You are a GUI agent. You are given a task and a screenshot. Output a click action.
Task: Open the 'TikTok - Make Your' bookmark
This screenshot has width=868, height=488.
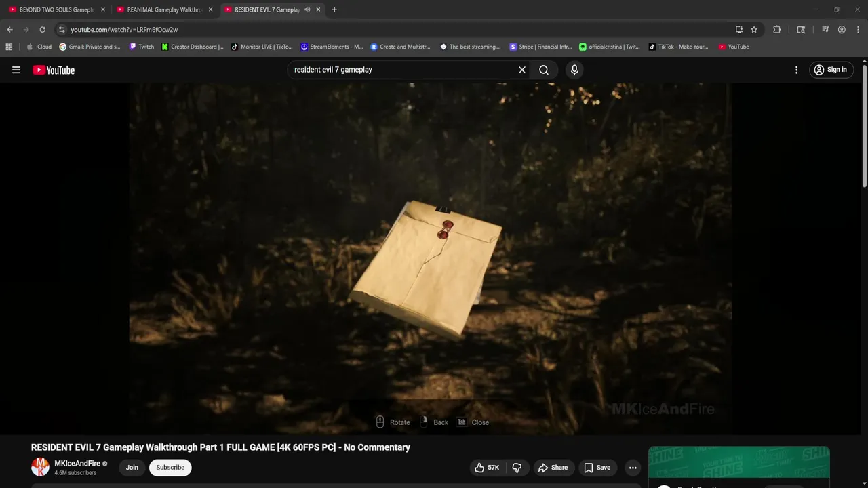(678, 47)
